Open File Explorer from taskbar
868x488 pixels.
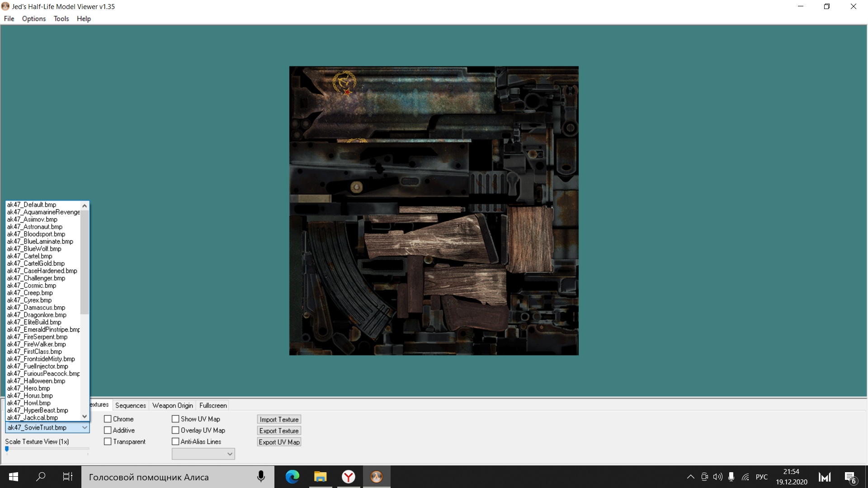click(x=321, y=477)
